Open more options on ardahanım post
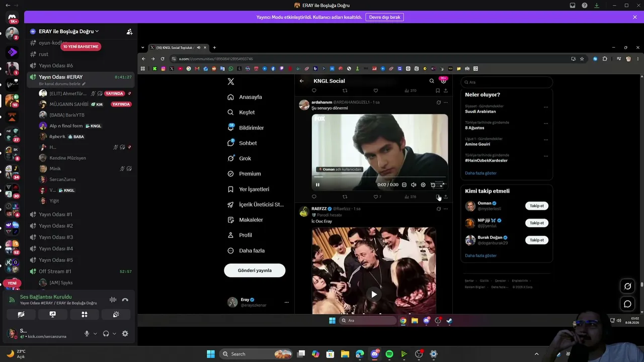This screenshot has width=644, height=362. (445, 103)
